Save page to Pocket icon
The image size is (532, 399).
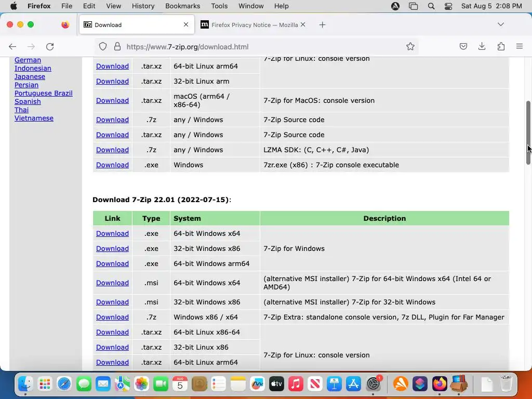[x=463, y=46]
